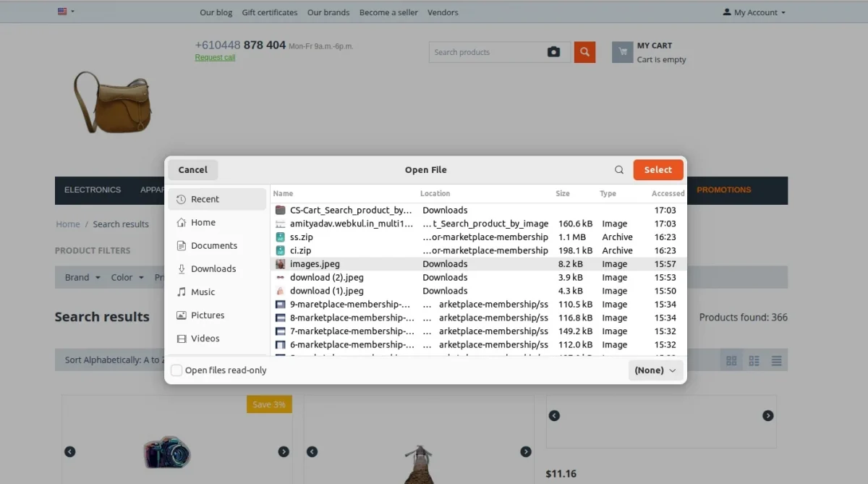
Task: Enable the Open files read-only checkbox
Action: [176, 370]
